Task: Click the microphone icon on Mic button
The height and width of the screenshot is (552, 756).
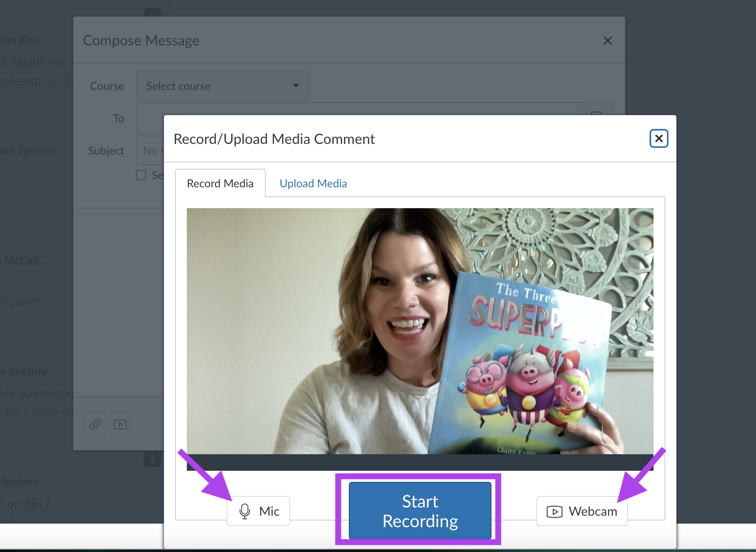Action: pos(245,511)
